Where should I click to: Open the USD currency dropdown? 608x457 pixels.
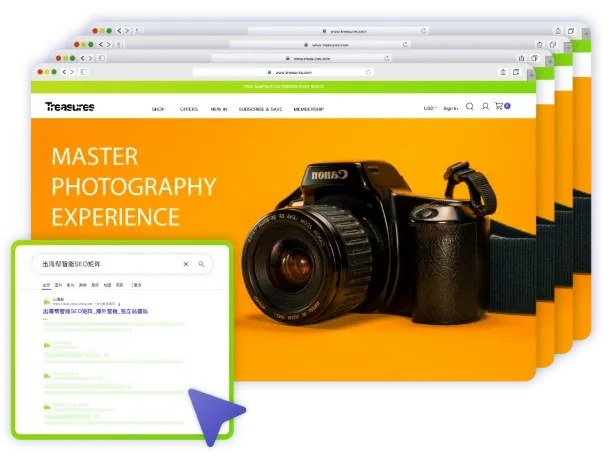click(x=430, y=108)
